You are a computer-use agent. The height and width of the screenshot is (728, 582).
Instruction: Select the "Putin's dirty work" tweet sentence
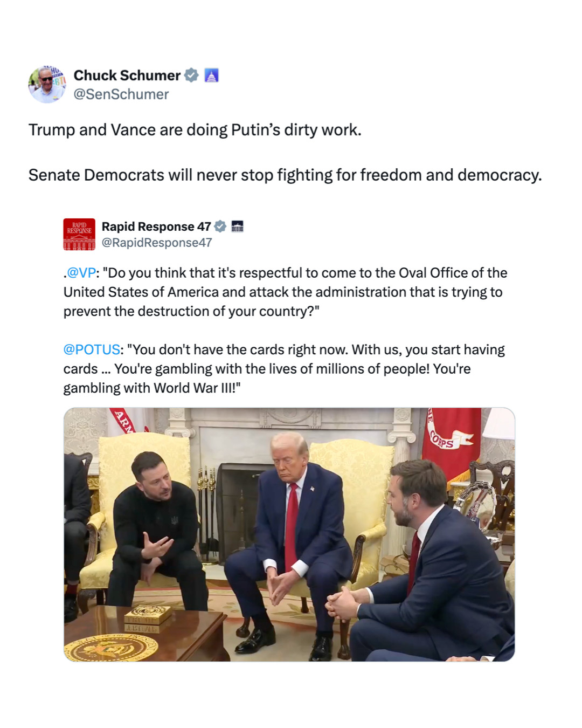pos(195,130)
